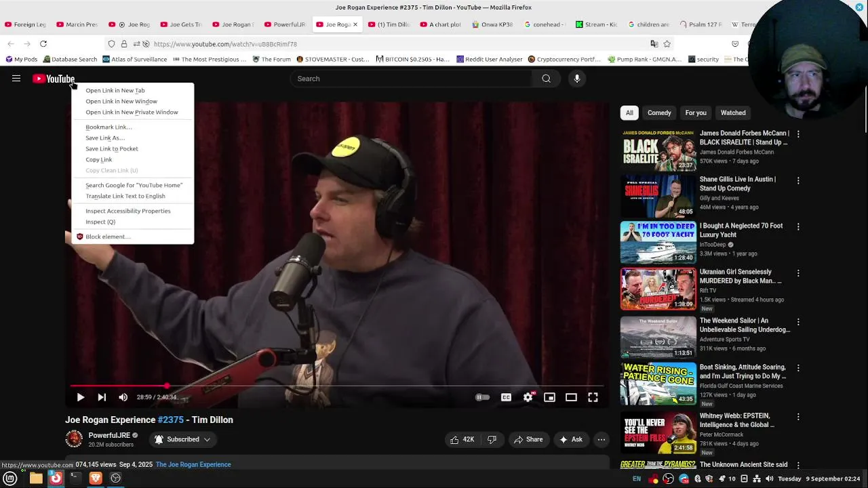Image resolution: width=868 pixels, height=488 pixels.
Task: Open the Linux Mint start menu
Action: (10, 478)
